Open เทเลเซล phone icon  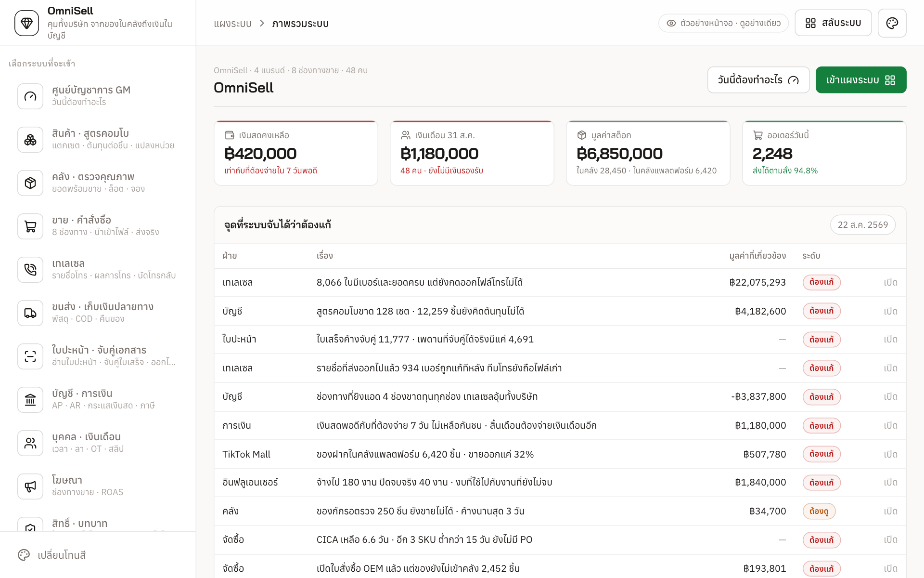[x=30, y=270]
